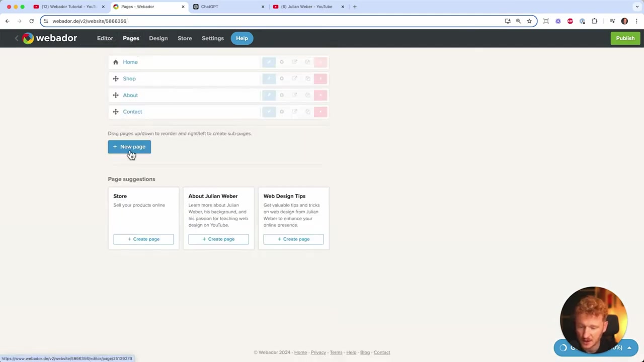Open the Chrome profile avatar

click(x=624, y=21)
